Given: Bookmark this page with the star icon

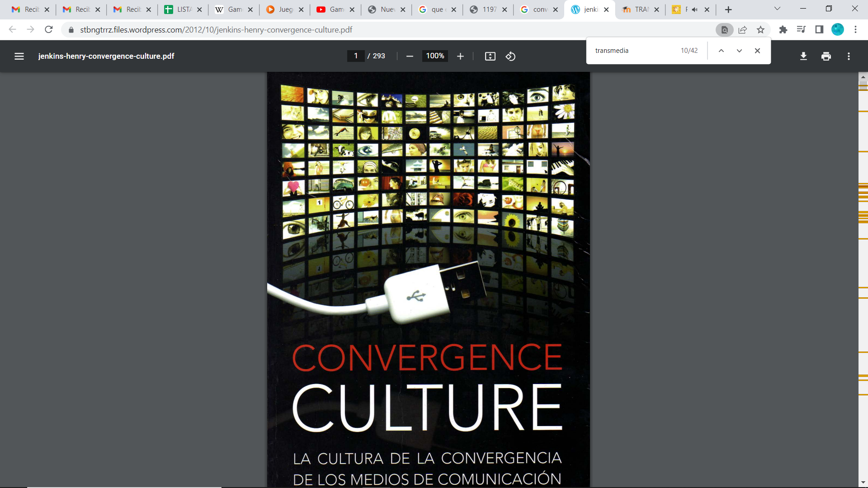Looking at the screenshot, I should [x=760, y=30].
